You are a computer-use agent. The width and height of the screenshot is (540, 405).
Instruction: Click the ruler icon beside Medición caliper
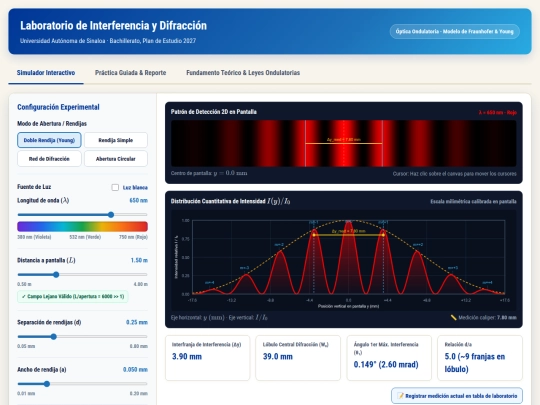point(454,318)
